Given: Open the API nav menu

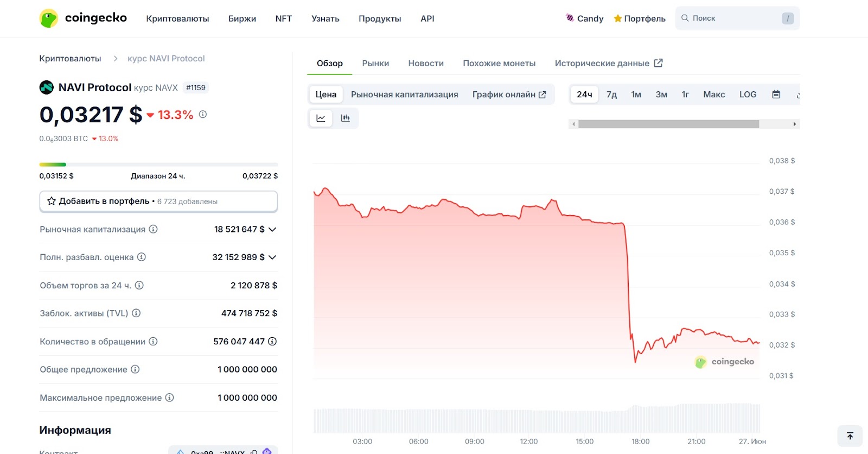Looking at the screenshot, I should [x=427, y=18].
